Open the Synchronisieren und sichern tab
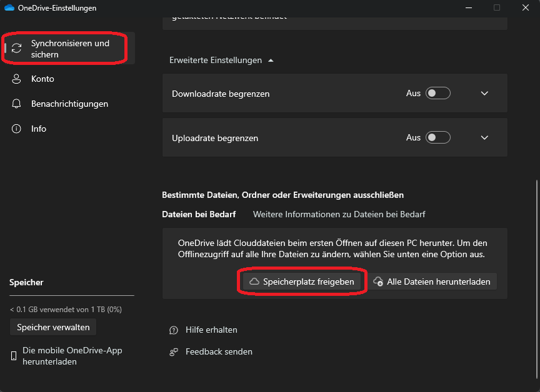Viewport: 540px width, 392px height. (x=68, y=49)
